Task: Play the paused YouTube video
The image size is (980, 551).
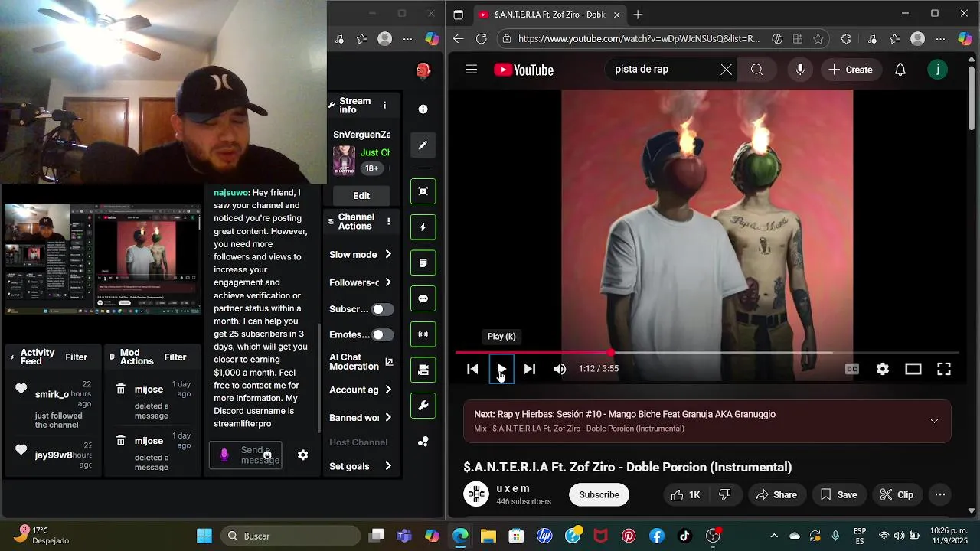Action: click(x=501, y=369)
